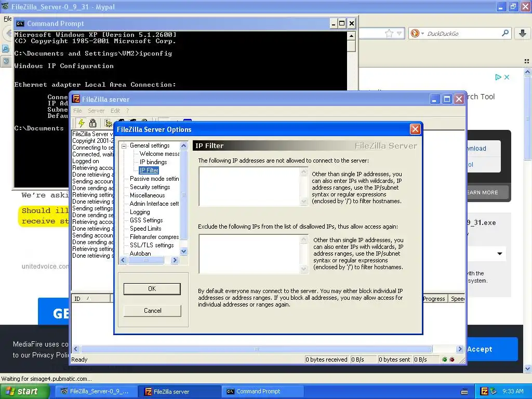Open the dropdown arrow on the download page
Viewport: 532px width, 399px height.
pyautogui.click(x=500, y=254)
